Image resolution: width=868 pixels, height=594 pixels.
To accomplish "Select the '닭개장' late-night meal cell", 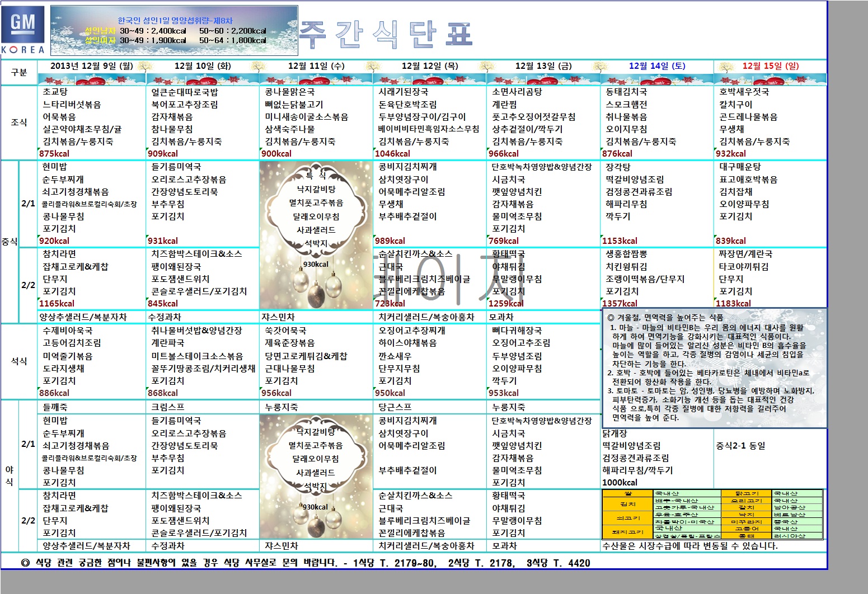I will [x=614, y=433].
